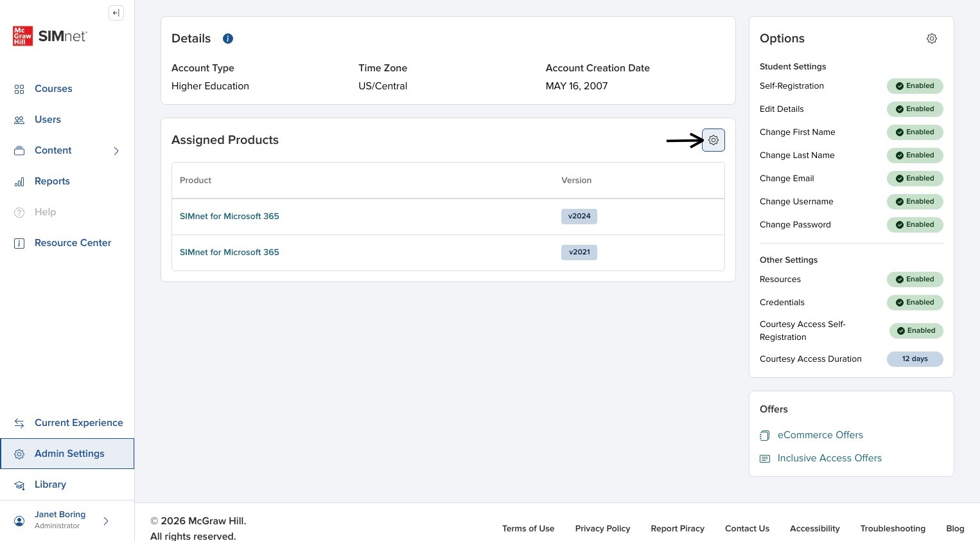
Task: Select Admin Settings in the sidebar
Action: (67, 454)
